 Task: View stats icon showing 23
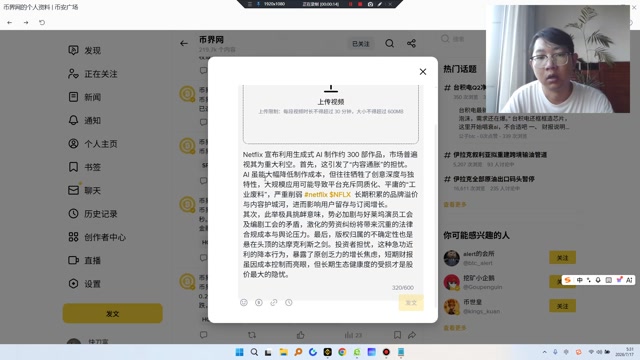[353, 335]
